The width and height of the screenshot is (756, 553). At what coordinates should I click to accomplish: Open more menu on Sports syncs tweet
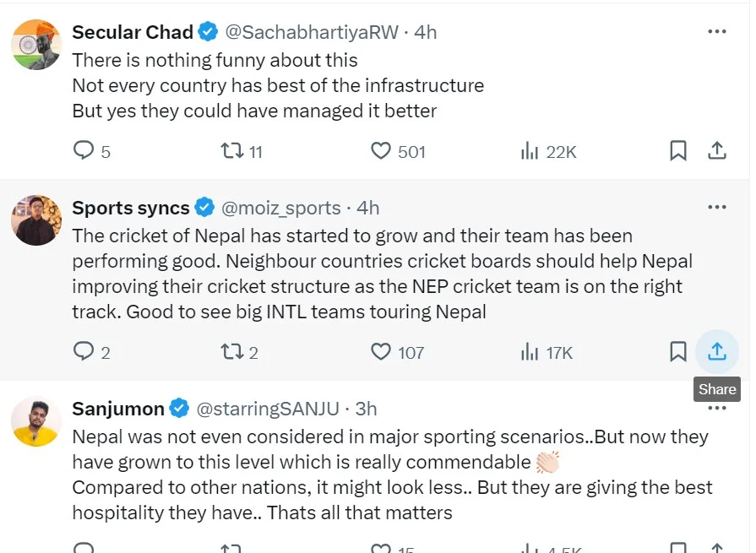point(717,207)
